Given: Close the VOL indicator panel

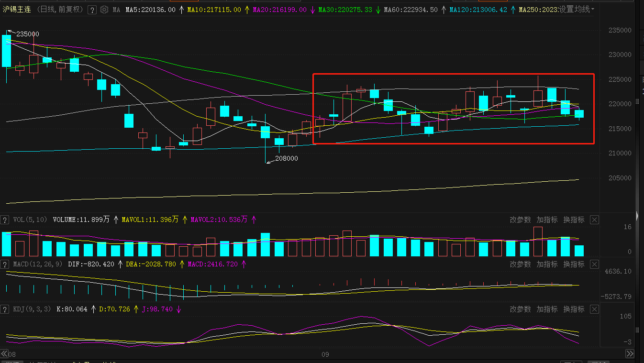Looking at the screenshot, I should click(x=594, y=220).
